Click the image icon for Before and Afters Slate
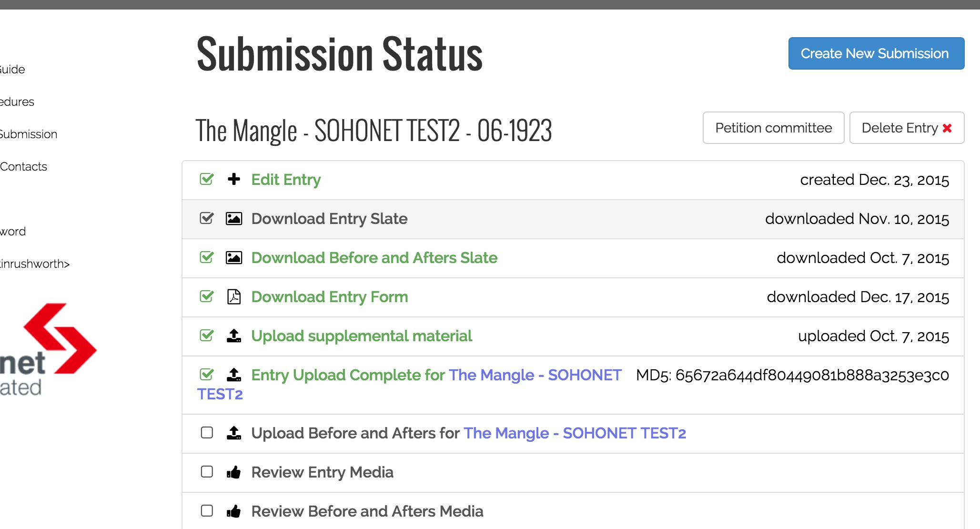980x529 pixels. [234, 257]
